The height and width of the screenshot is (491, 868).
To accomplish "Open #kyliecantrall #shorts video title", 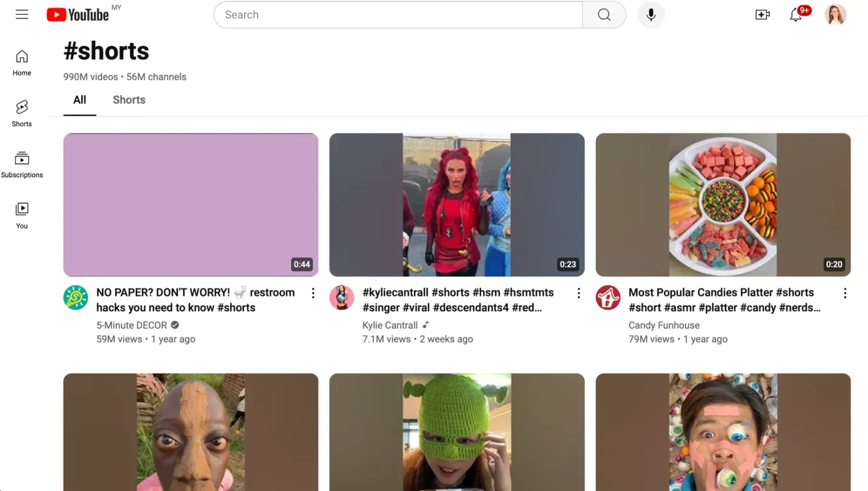I will 458,300.
